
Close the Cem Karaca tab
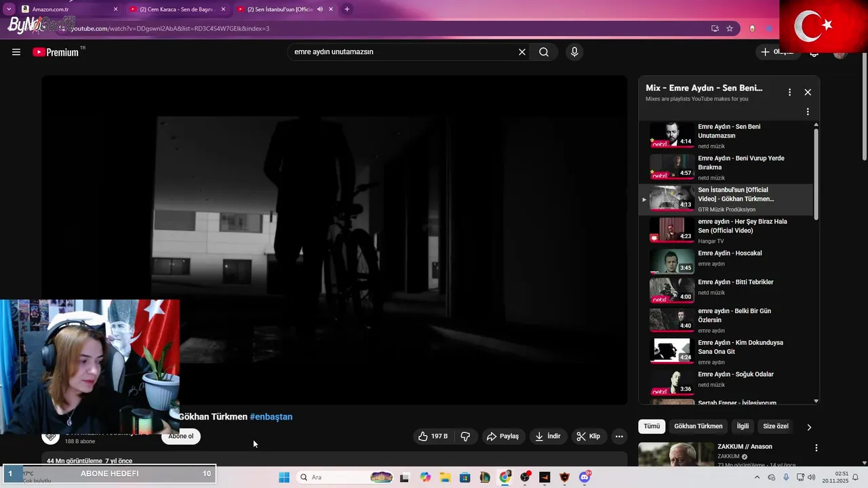(223, 9)
